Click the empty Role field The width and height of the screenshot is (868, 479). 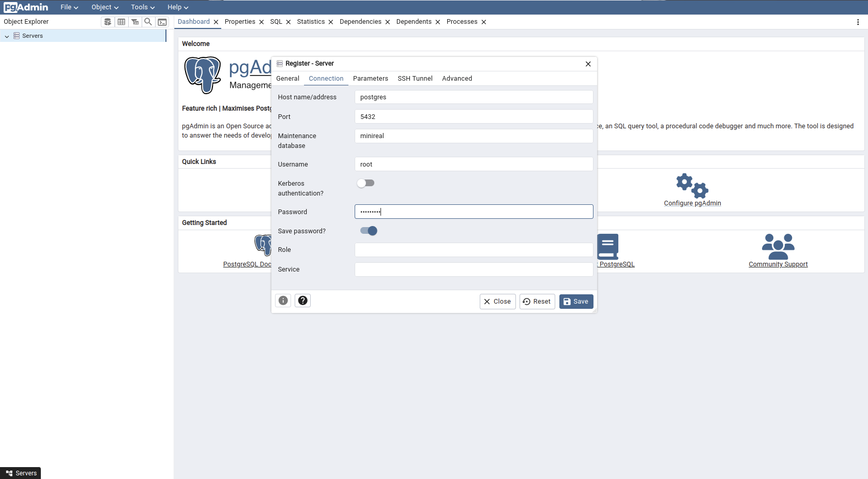coord(474,250)
